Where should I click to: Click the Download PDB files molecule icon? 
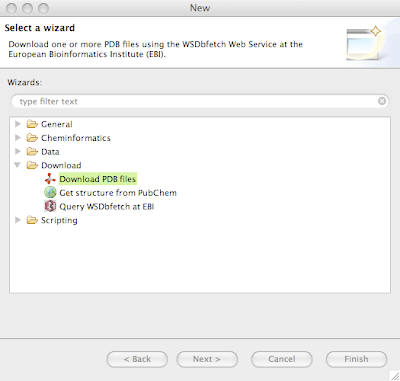50,179
